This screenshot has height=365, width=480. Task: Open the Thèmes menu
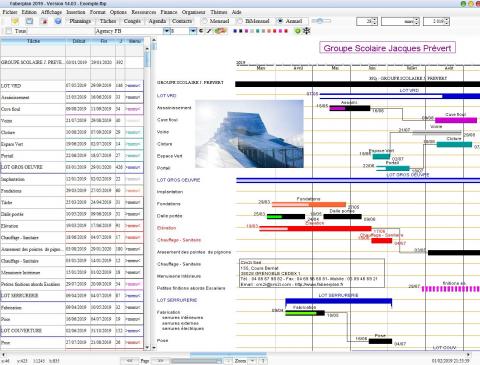coord(219,12)
